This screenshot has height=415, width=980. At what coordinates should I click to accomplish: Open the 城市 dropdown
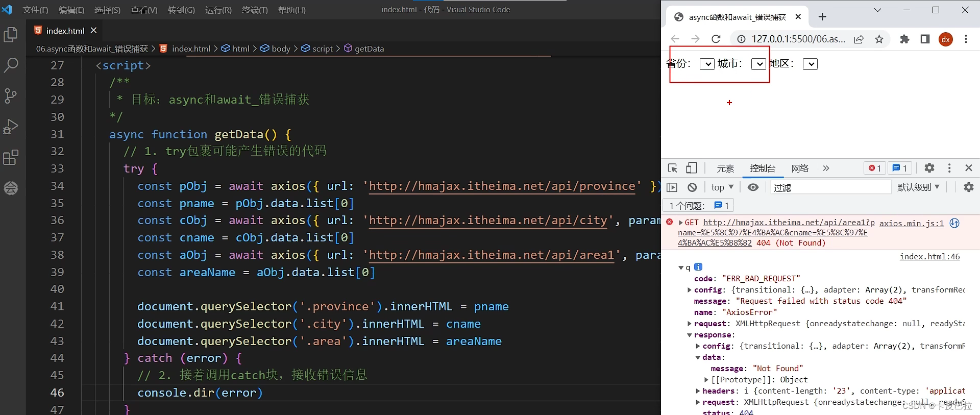coord(759,64)
